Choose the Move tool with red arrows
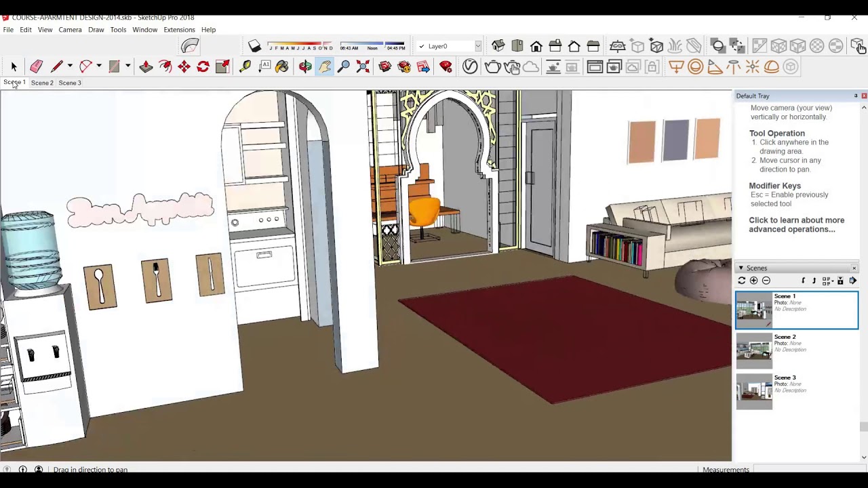This screenshot has width=868, height=488. pyautogui.click(x=184, y=66)
